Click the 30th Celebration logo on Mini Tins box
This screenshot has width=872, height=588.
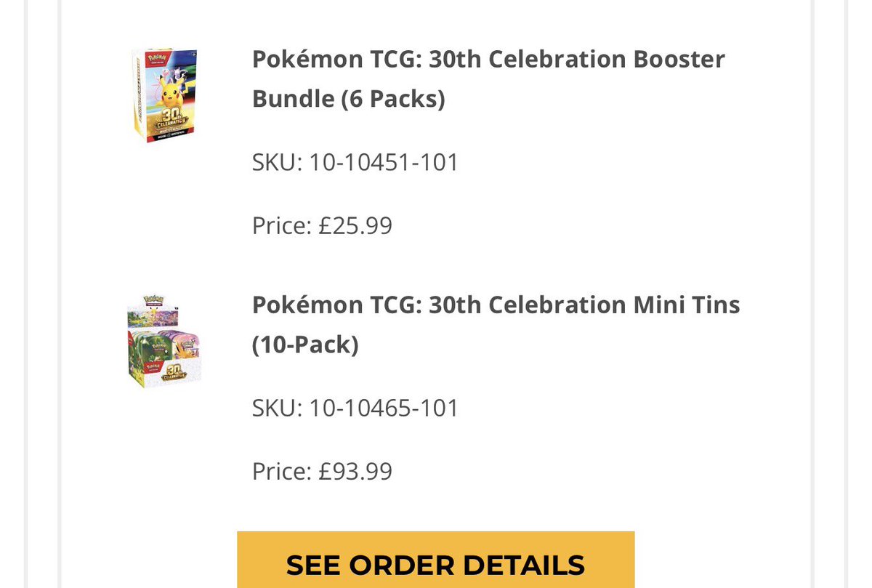tap(174, 374)
